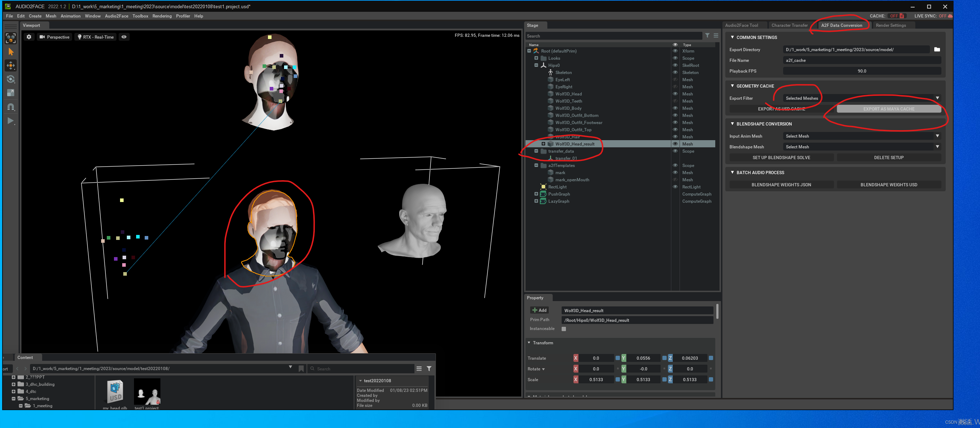Screen dimensions: 980x428
Task: Click the Hips0 SkelRoot icon
Action: pos(543,65)
